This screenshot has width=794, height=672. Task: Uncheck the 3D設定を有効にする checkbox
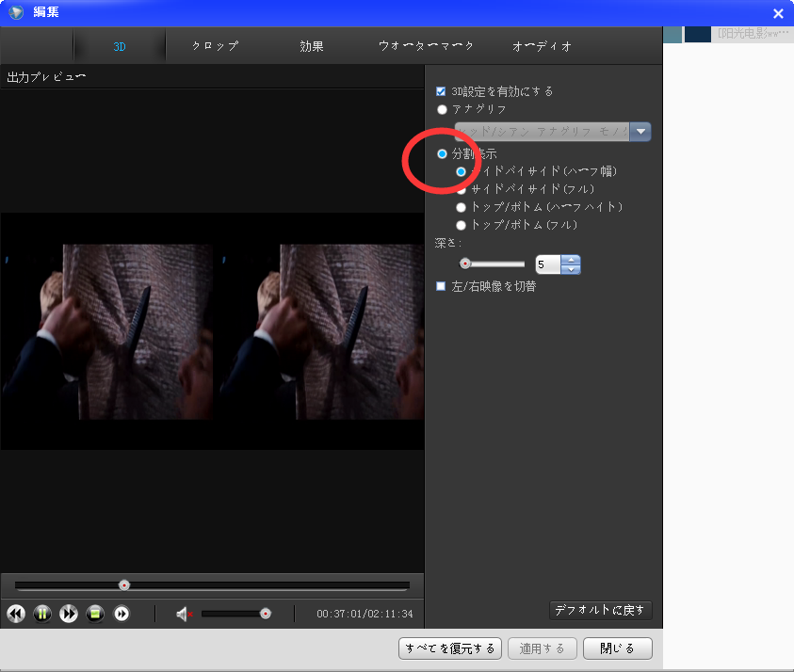coord(441,91)
